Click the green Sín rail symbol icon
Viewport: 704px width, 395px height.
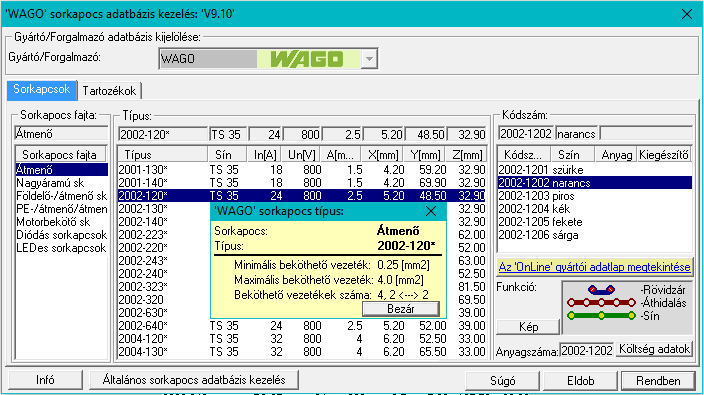(601, 316)
